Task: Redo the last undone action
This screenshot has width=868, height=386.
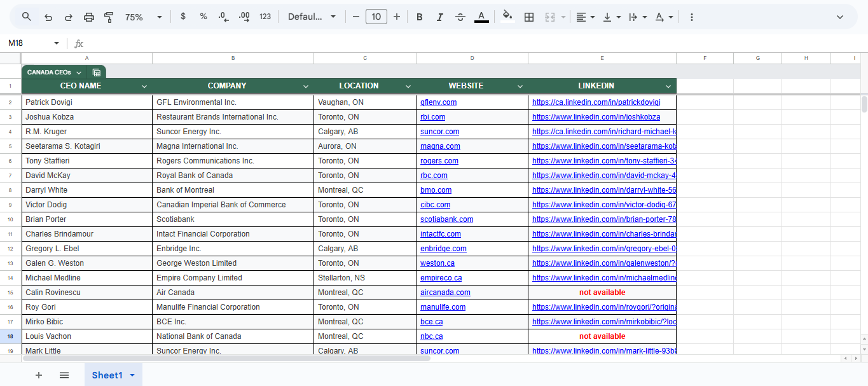Action: (x=69, y=17)
